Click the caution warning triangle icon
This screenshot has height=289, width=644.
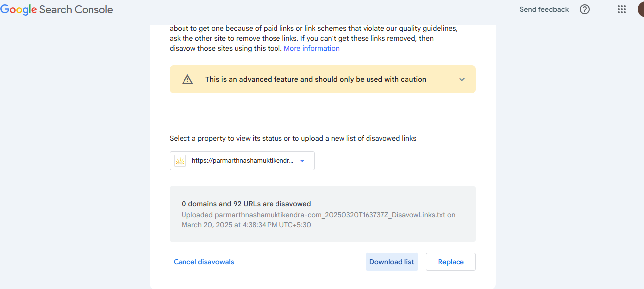click(x=187, y=79)
